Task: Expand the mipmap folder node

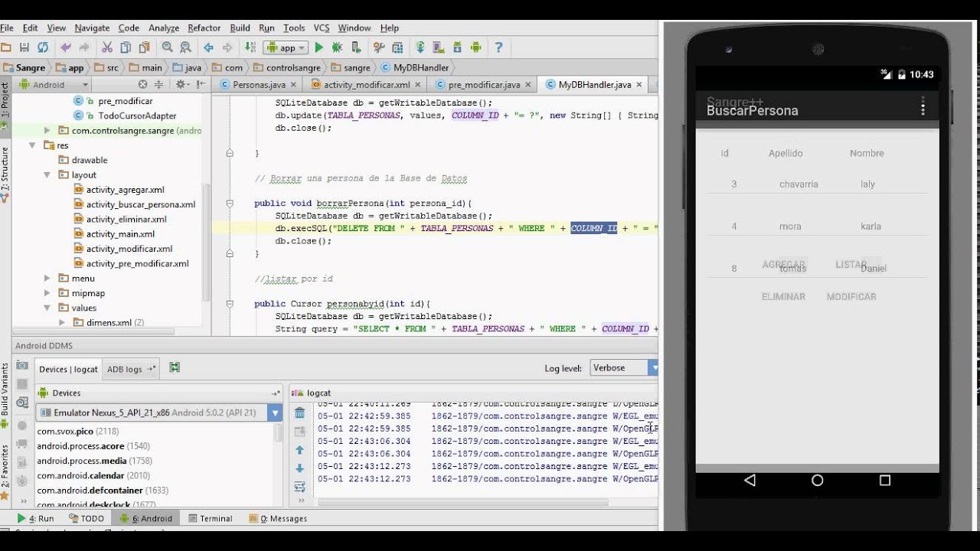Action: click(47, 293)
